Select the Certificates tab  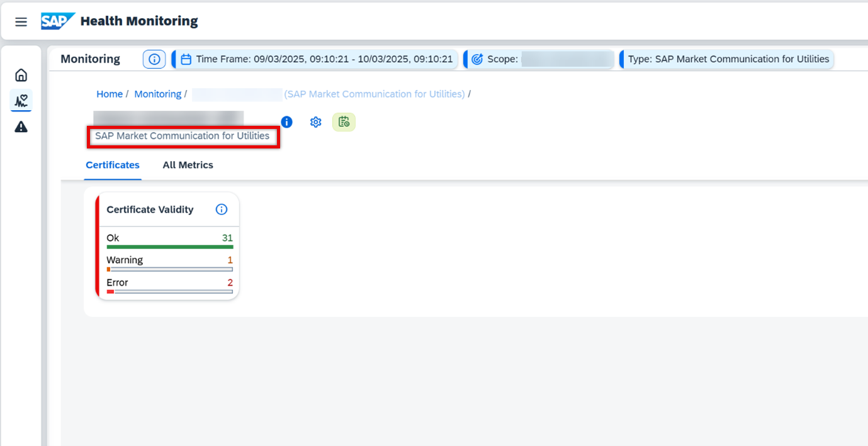[x=113, y=165]
